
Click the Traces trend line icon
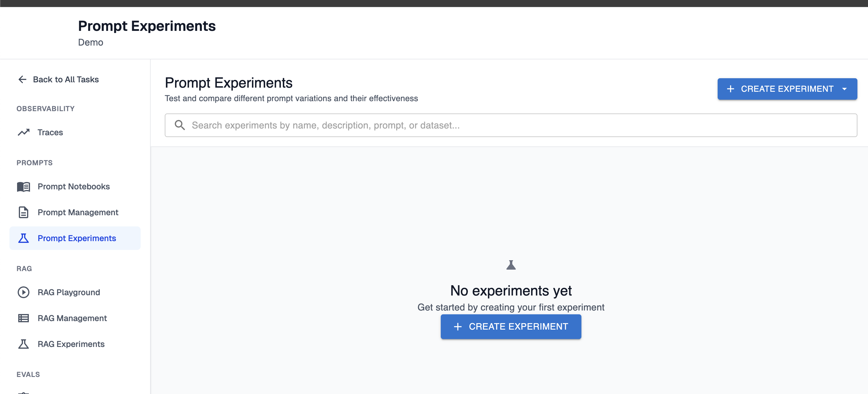click(x=24, y=132)
